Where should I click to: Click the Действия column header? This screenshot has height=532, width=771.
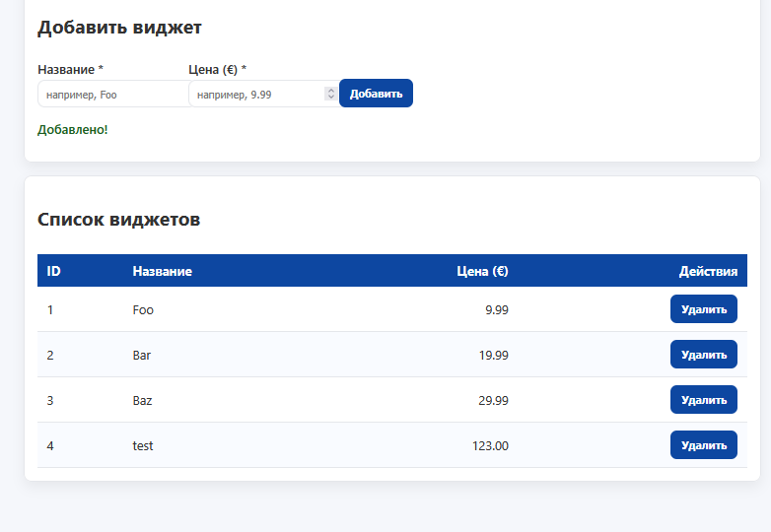707,272
